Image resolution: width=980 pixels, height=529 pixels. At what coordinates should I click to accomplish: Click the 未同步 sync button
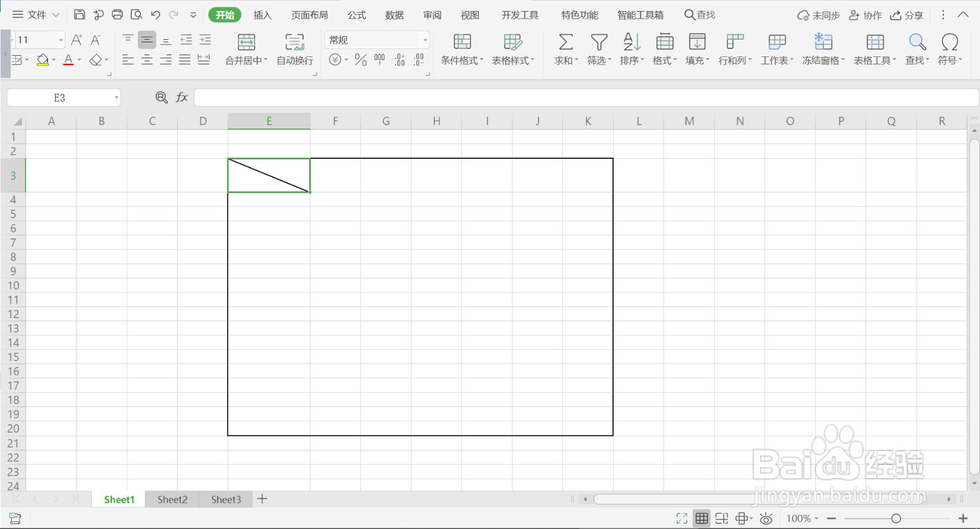pyautogui.click(x=818, y=15)
